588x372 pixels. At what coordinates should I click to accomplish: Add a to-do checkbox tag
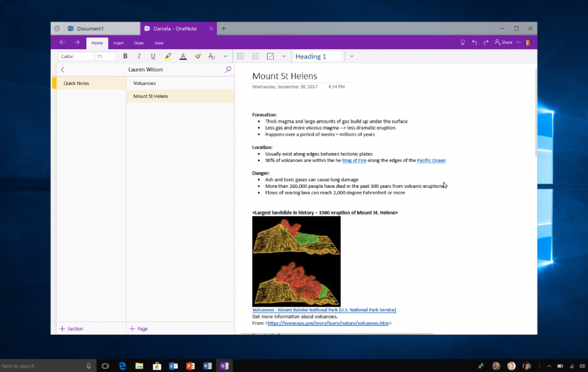click(271, 56)
